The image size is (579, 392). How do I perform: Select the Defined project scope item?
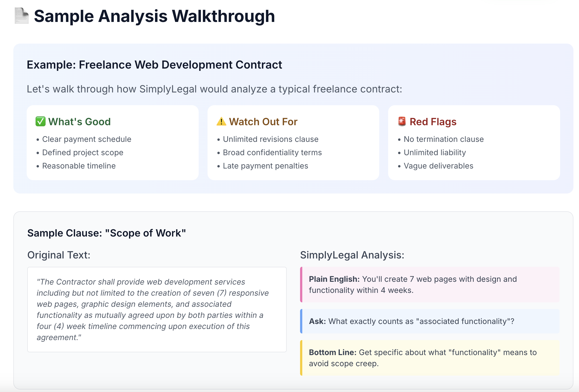coord(83,152)
